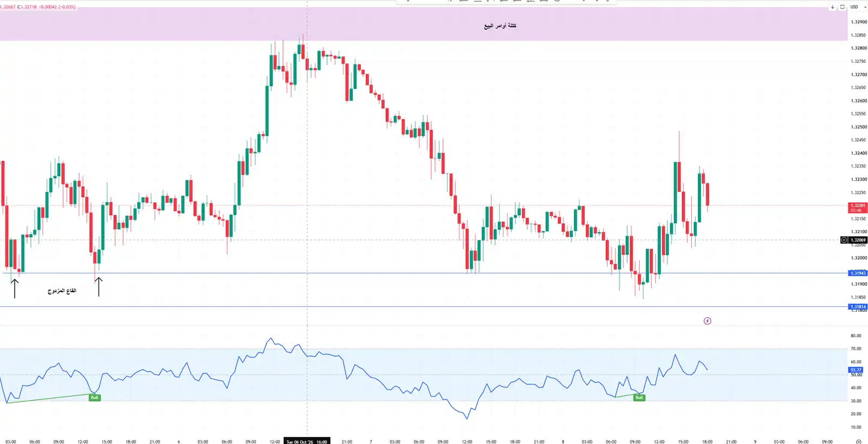
Task: Click the down-arrow icon beside the USD selector
Action: coord(832,7)
